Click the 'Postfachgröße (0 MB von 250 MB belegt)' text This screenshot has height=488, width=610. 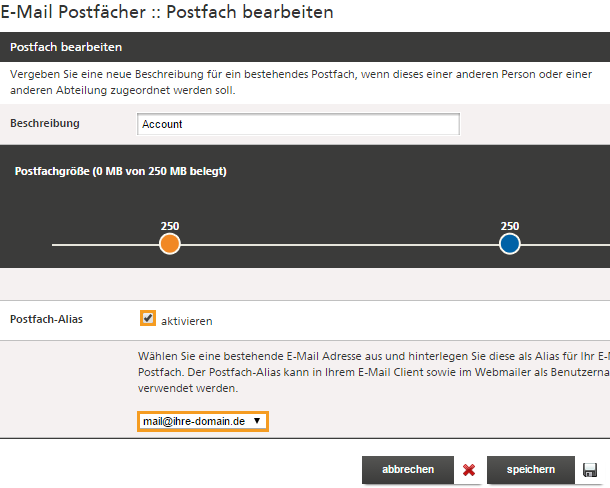pyautogui.click(x=121, y=171)
